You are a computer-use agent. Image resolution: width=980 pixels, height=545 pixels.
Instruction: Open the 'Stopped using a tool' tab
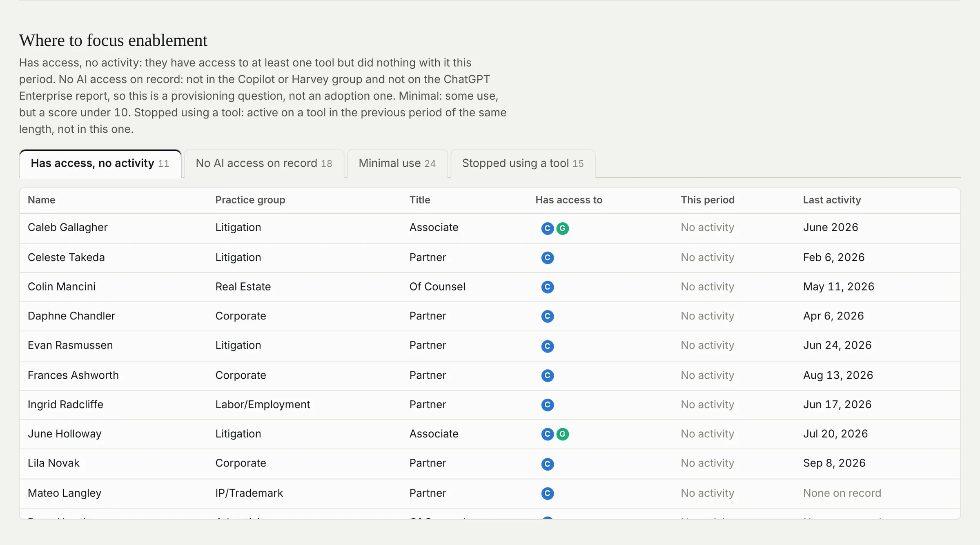click(523, 163)
